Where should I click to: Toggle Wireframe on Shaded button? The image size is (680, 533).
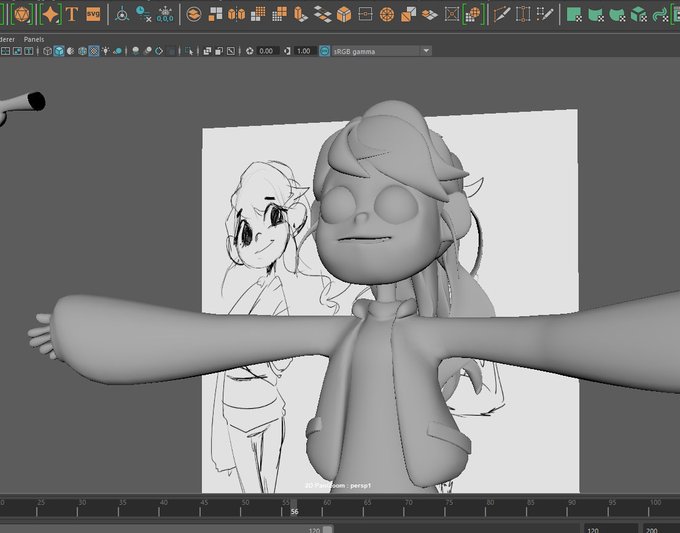(82, 51)
